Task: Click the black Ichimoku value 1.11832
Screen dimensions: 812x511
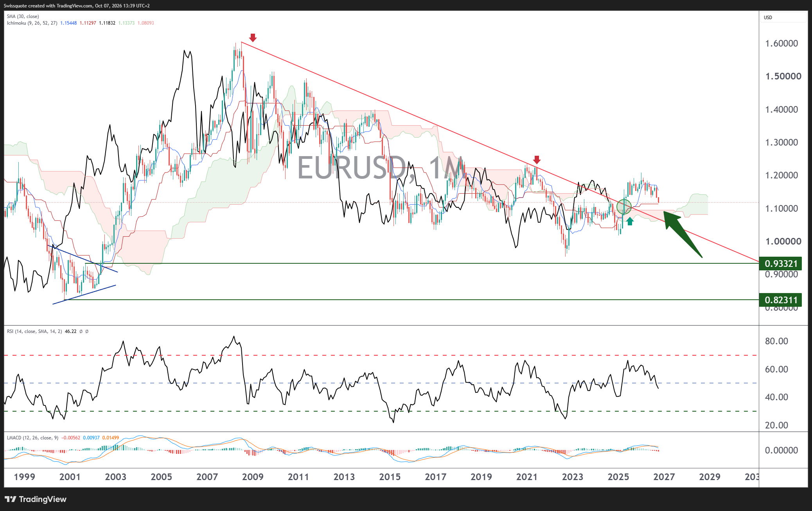Action: coord(107,23)
